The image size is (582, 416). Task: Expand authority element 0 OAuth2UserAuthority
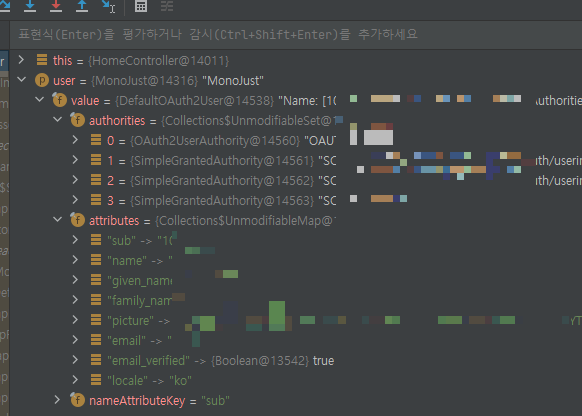pyautogui.click(x=75, y=140)
